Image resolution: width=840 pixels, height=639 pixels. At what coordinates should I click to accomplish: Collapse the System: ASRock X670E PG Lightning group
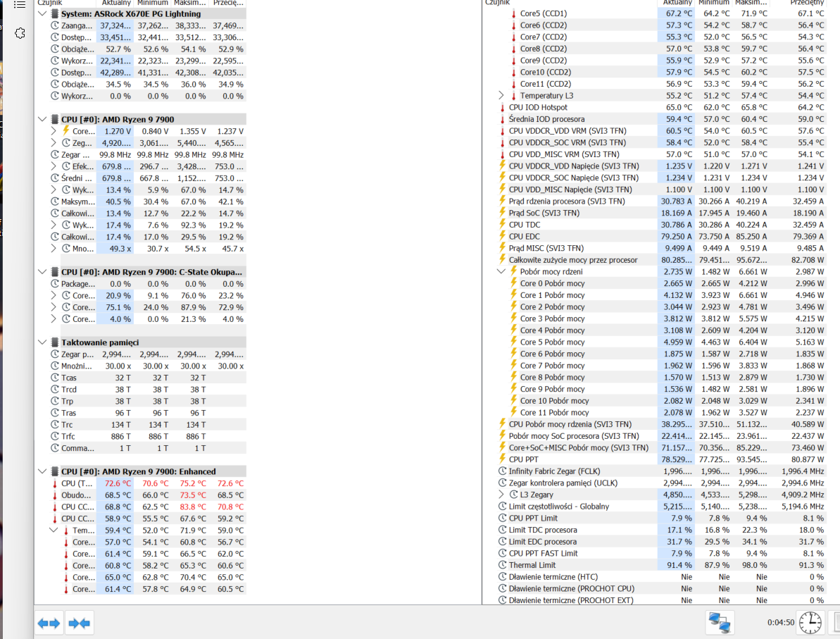tap(43, 14)
